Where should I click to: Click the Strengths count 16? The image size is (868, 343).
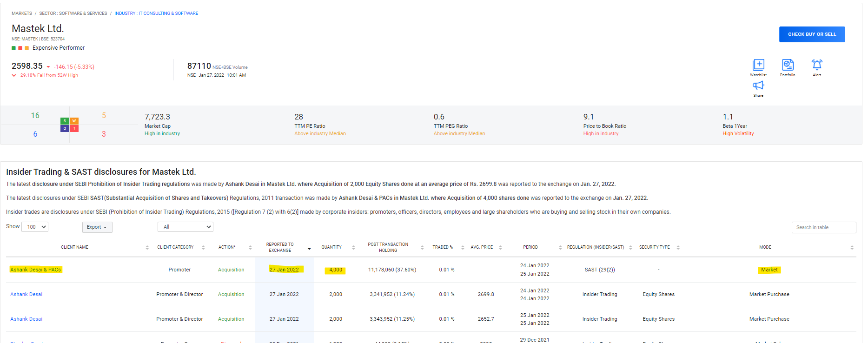coord(35,116)
